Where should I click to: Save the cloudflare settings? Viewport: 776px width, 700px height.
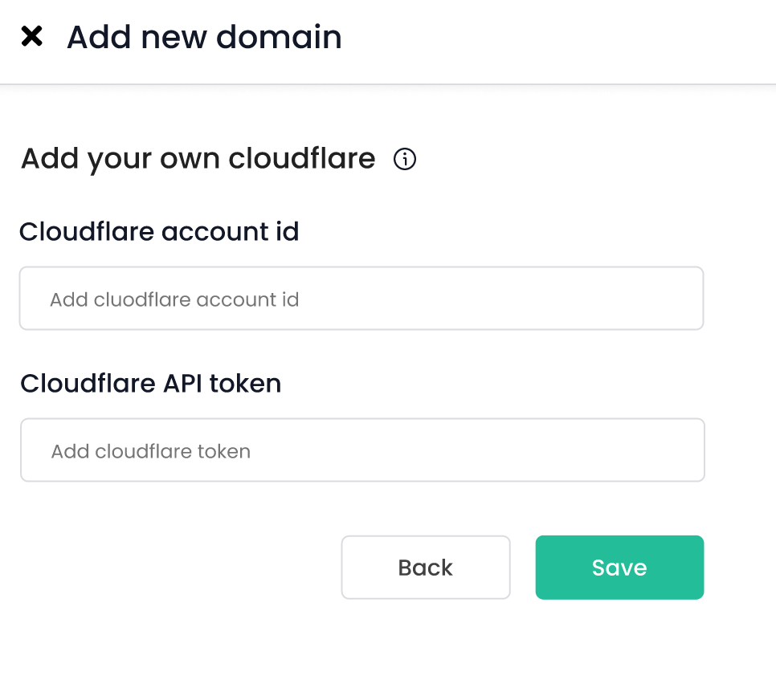coord(619,568)
